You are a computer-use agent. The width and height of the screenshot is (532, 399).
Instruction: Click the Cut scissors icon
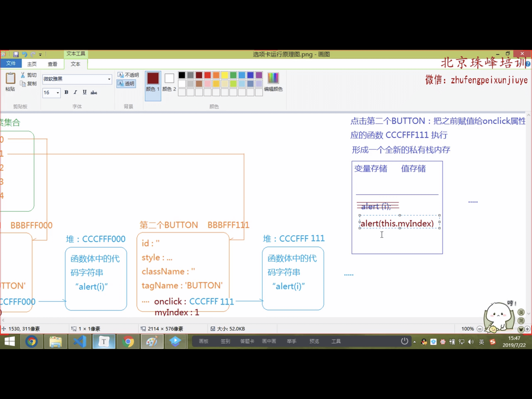click(23, 75)
